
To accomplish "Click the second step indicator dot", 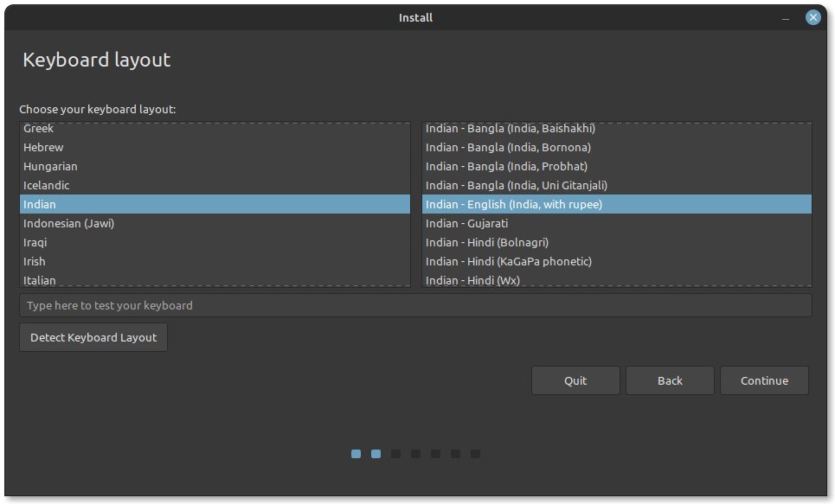I will coord(376,453).
